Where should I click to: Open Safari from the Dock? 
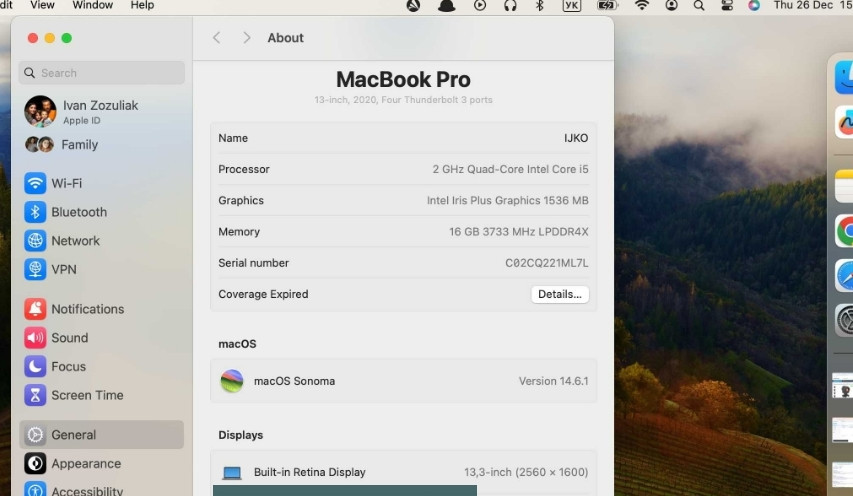[844, 276]
